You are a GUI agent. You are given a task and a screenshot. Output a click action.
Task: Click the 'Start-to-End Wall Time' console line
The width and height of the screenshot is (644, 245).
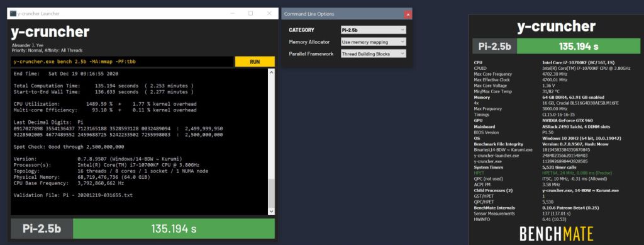pyautogui.click(x=104, y=92)
